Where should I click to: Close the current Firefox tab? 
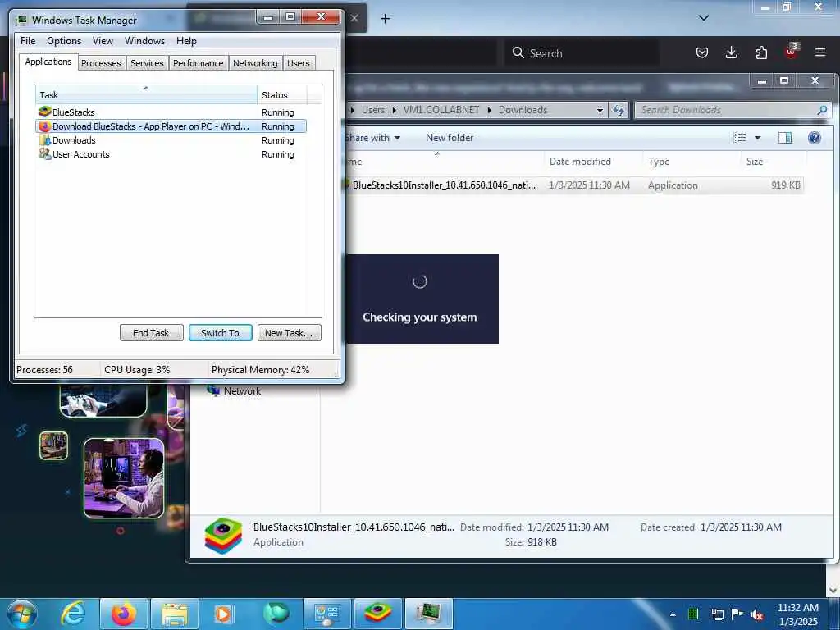tap(354, 18)
